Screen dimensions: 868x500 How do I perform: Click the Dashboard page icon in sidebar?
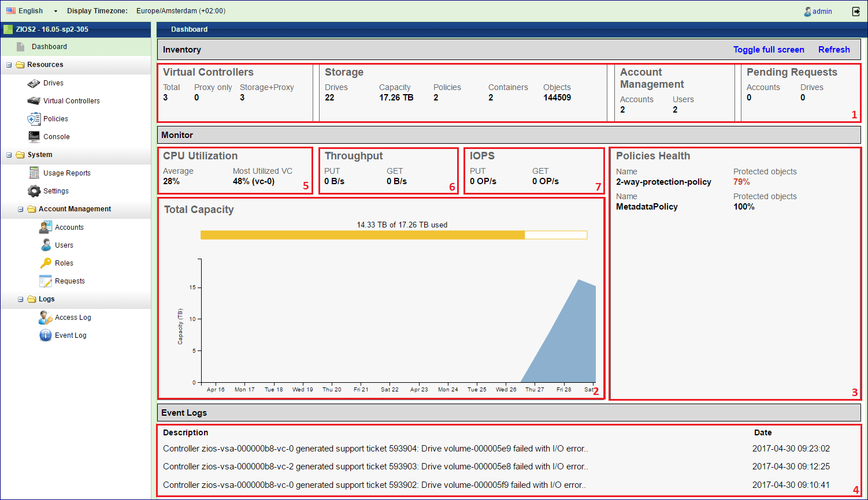coord(21,47)
